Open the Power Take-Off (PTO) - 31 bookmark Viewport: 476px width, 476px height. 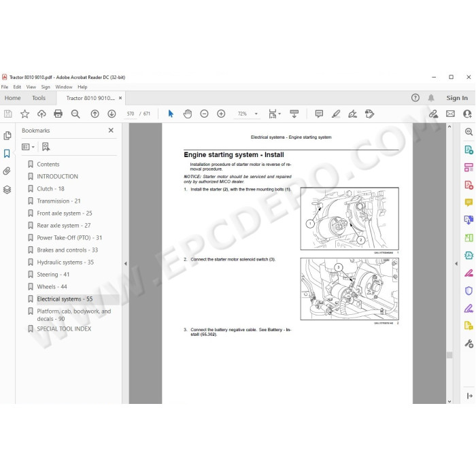pos(69,238)
